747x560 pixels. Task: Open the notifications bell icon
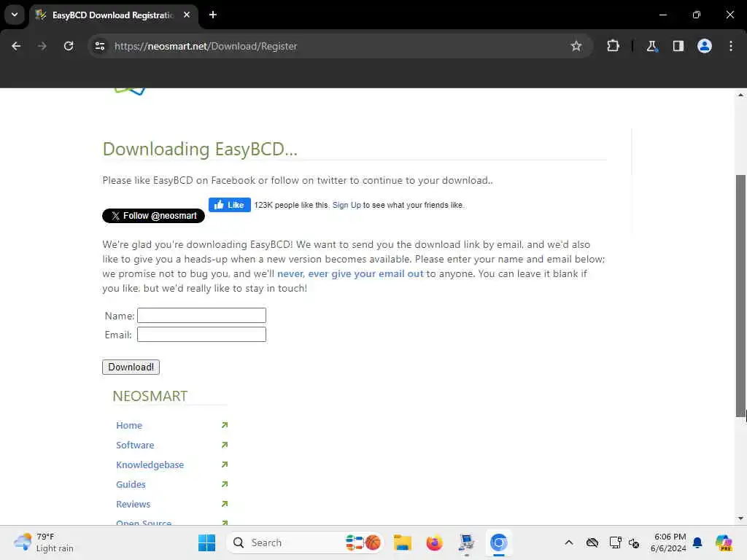[x=697, y=542]
